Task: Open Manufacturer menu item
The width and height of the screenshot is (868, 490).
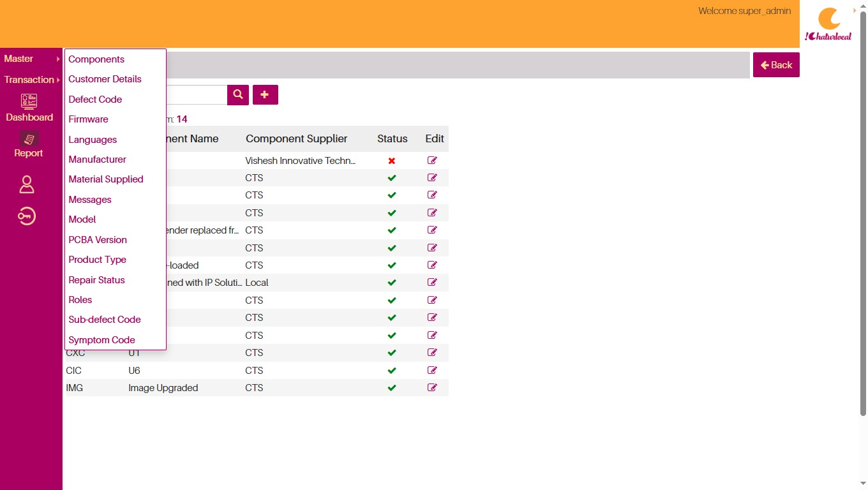Action: pyautogui.click(x=97, y=160)
